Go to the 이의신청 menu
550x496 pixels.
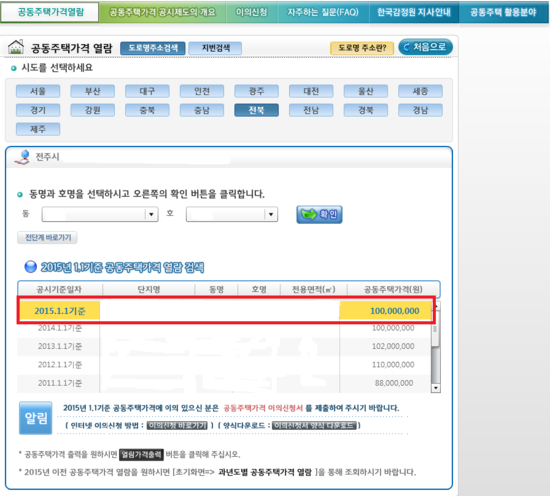pos(251,12)
